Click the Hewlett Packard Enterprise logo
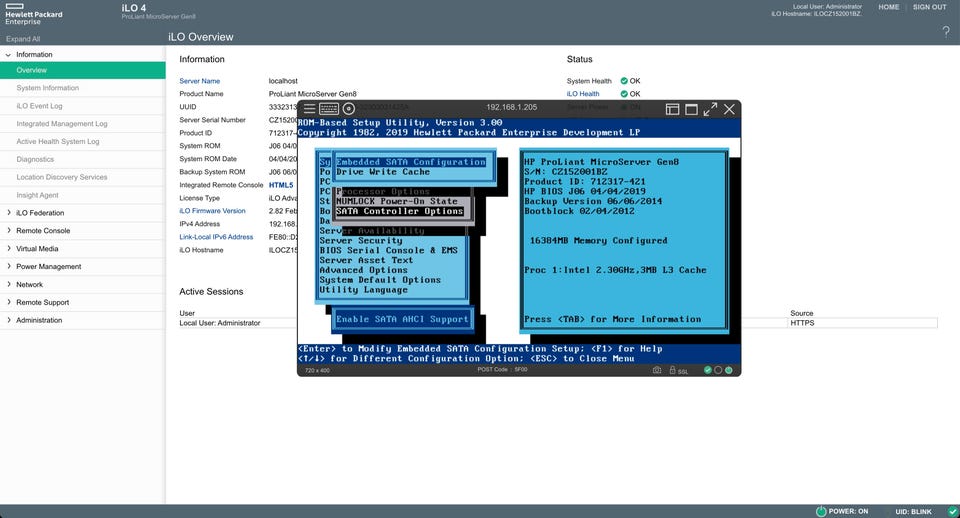960x518 pixels. (x=34, y=14)
